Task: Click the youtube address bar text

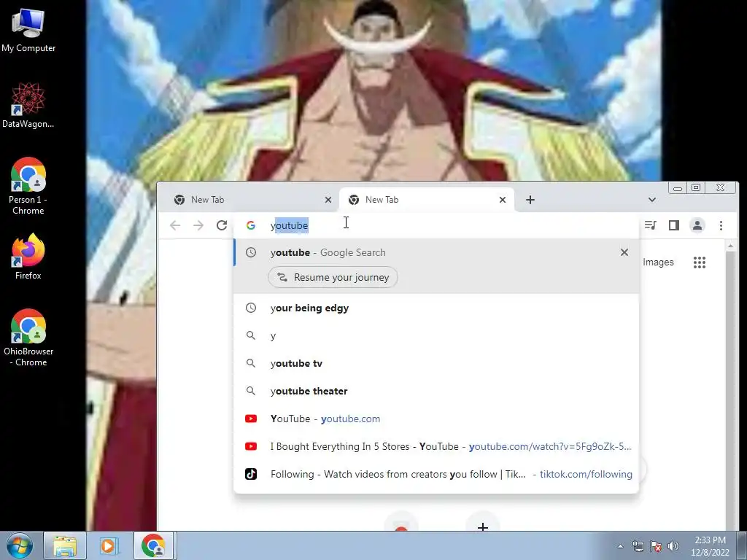Action: 290,226
